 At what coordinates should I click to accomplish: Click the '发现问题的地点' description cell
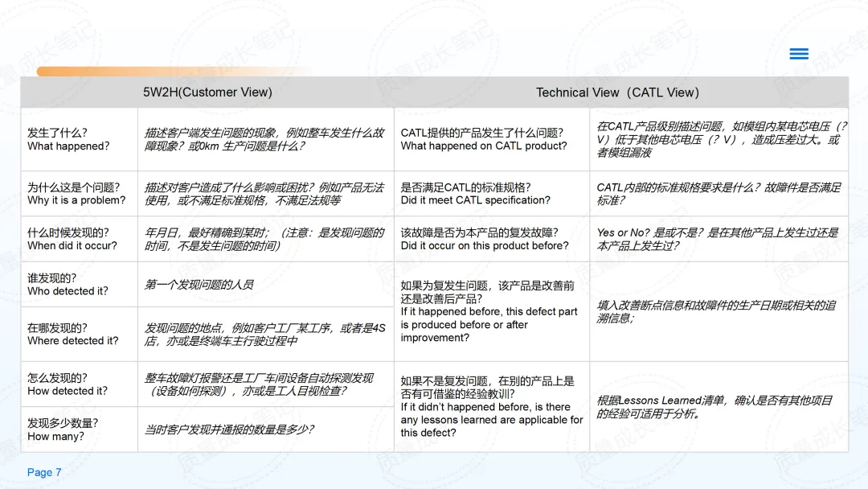[266, 335]
